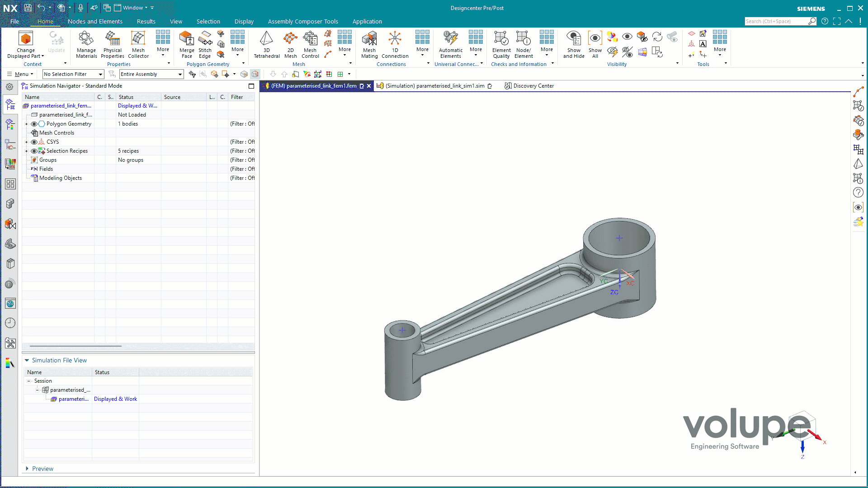Open Discovery Center tab

point(529,86)
